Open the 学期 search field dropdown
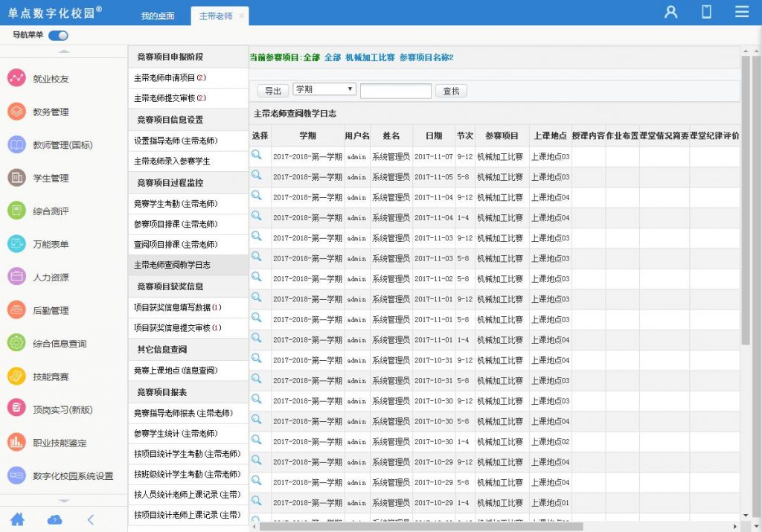 point(324,89)
